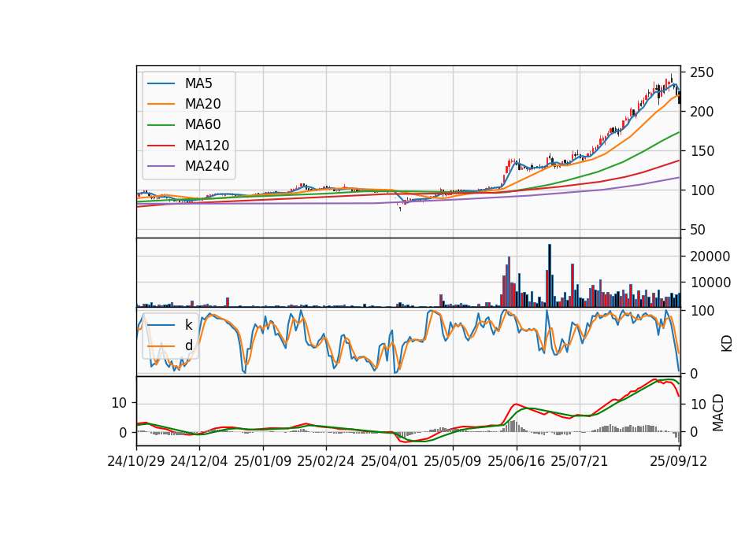Click the MACD axis title
The width and height of the screenshot is (756, 543).
[718, 412]
